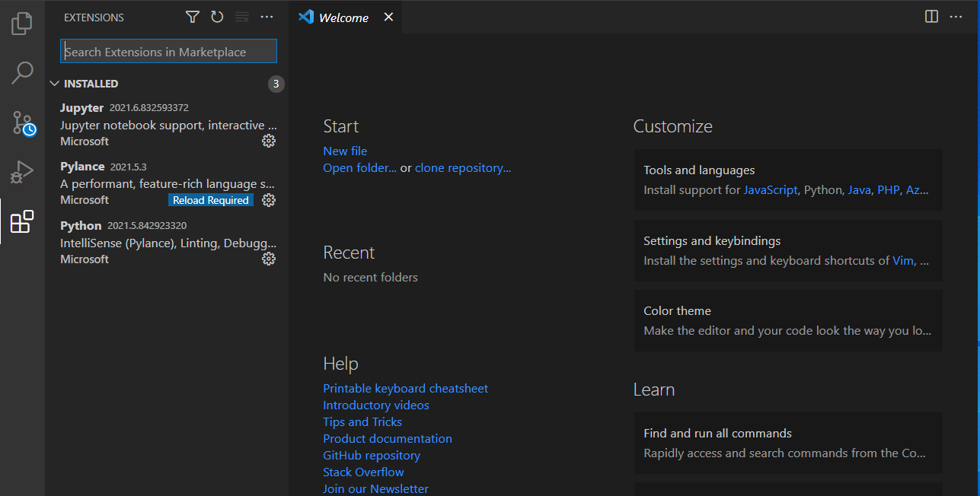Open the Source Control view
The height and width of the screenshot is (496, 980).
coord(23,122)
